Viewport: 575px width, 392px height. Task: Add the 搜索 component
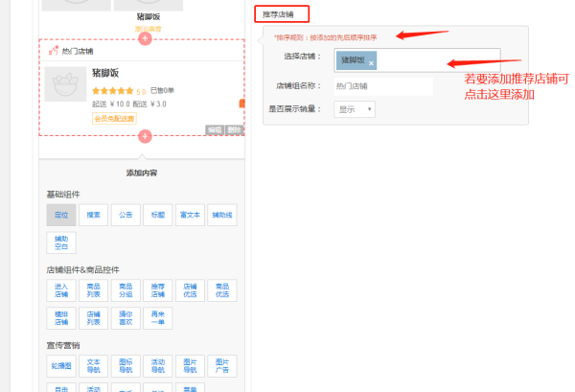click(x=93, y=216)
